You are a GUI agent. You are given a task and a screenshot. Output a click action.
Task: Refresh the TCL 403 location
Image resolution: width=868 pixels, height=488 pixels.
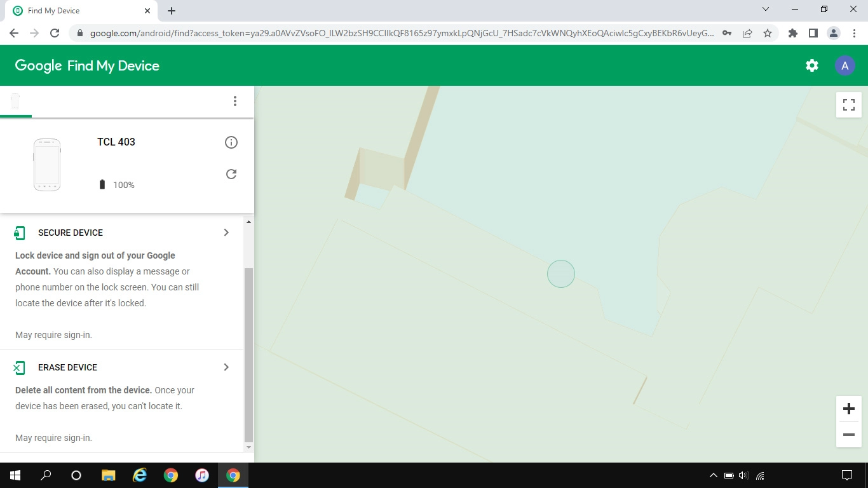tap(231, 173)
